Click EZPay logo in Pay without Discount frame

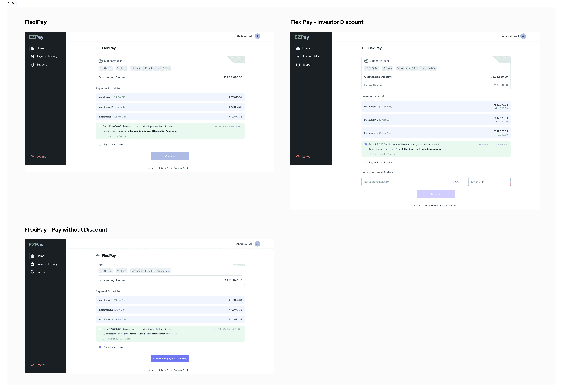pyautogui.click(x=36, y=245)
